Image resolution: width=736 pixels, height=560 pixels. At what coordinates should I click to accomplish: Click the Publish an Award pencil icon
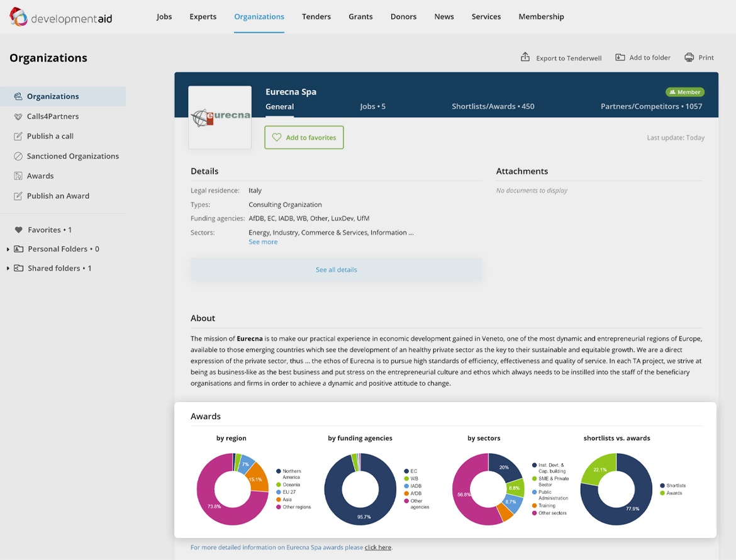click(x=18, y=196)
